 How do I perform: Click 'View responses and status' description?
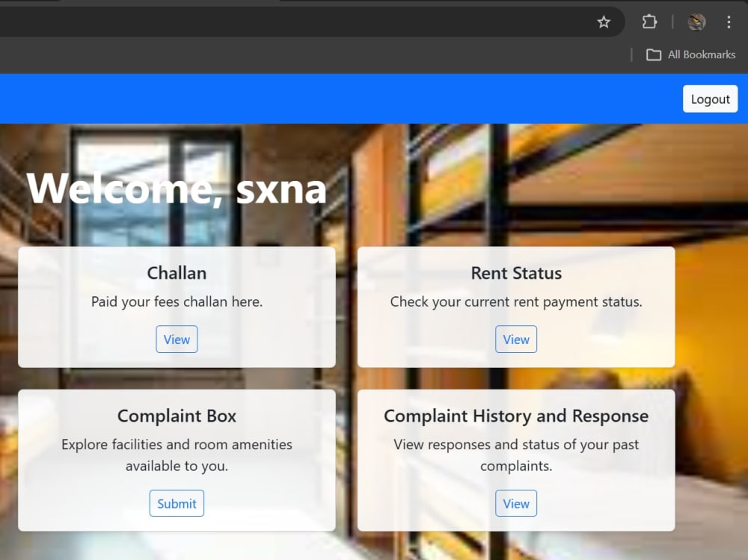pos(516,455)
